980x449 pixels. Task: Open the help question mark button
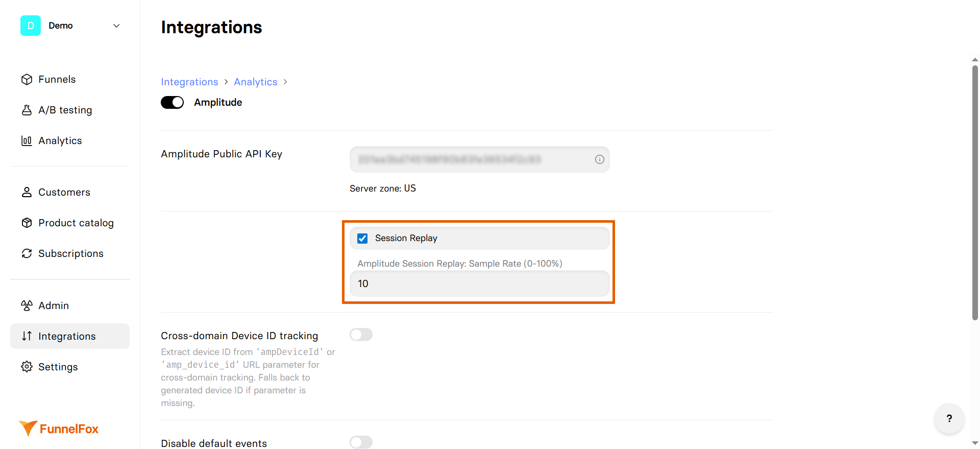(949, 418)
